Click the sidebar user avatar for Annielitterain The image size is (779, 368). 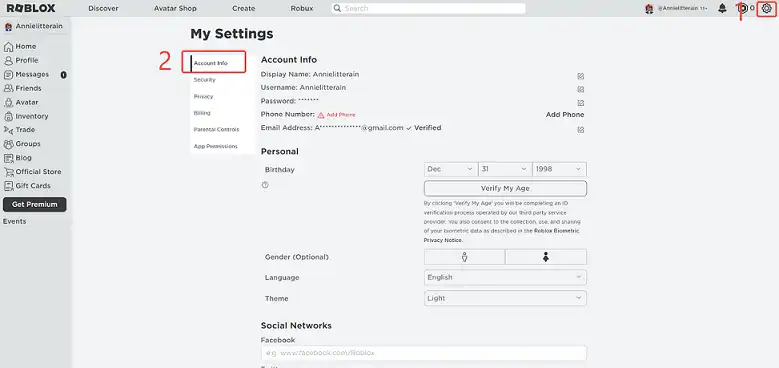[x=8, y=26]
